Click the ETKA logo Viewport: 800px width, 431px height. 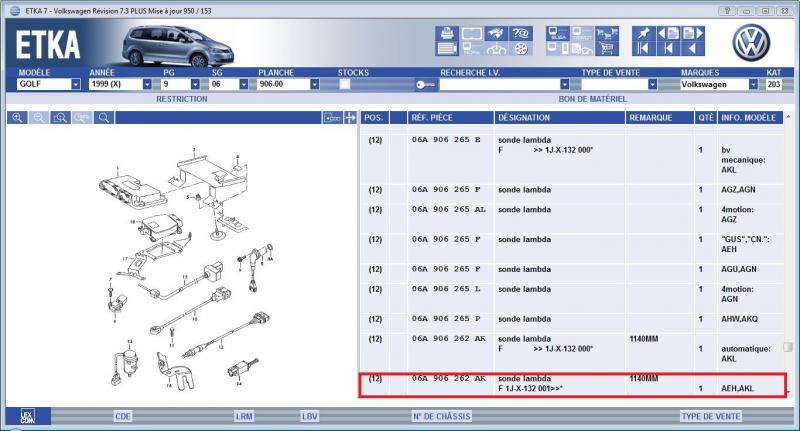click(48, 45)
